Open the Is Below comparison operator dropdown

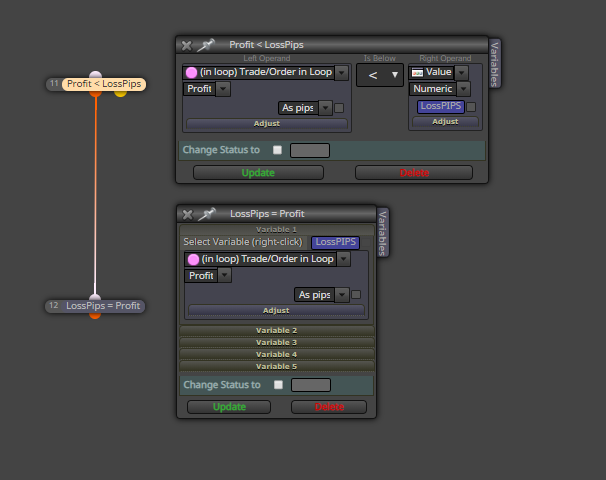(380, 75)
